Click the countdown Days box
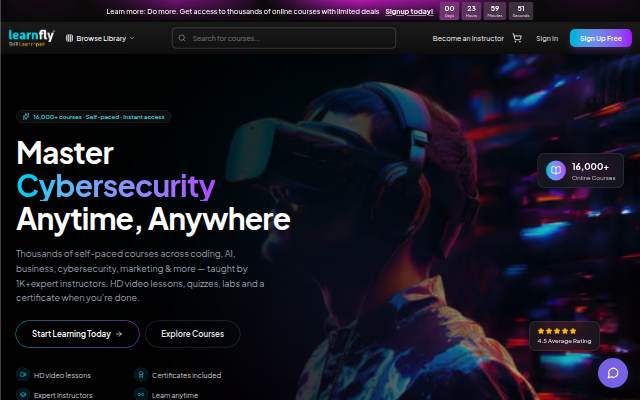640x400 pixels. click(449, 11)
